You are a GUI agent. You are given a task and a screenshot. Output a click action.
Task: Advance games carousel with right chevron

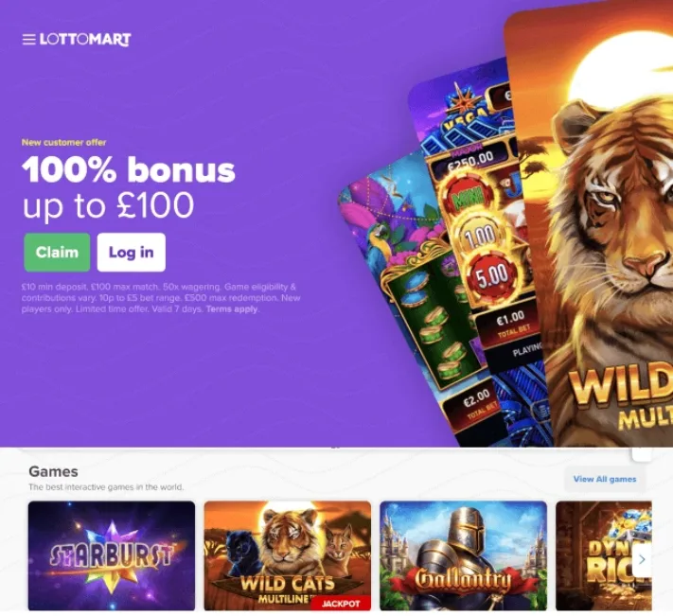pyautogui.click(x=642, y=559)
